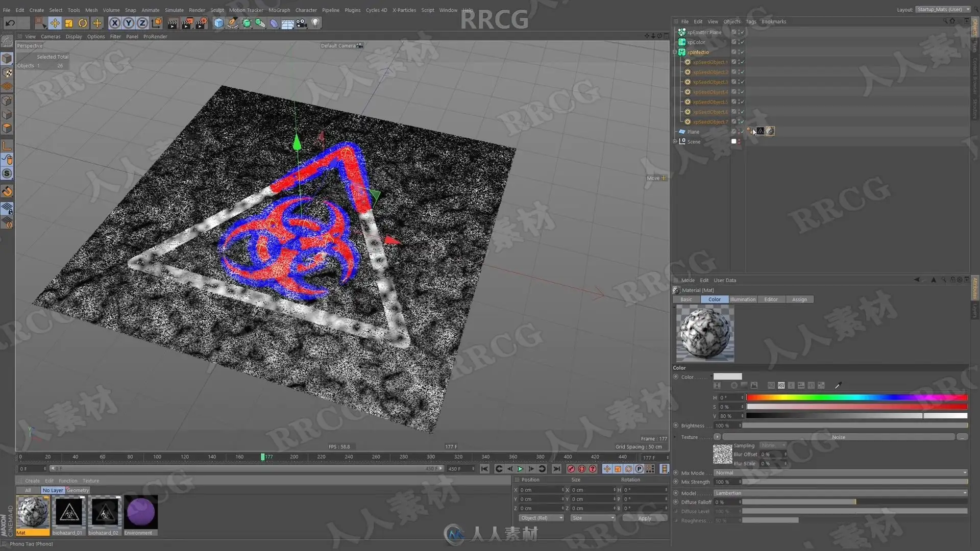Open the MoGraph menu
The image size is (980, 551).
pyautogui.click(x=279, y=10)
